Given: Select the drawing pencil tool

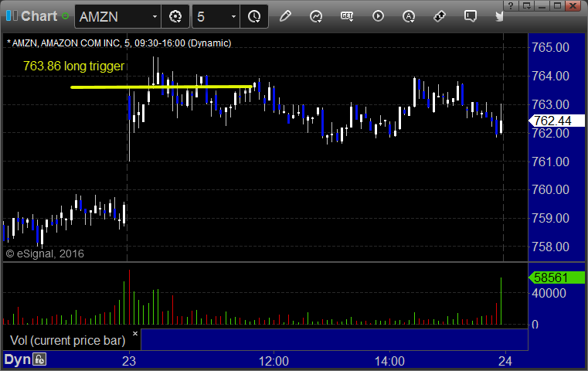Looking at the screenshot, I should pyautogui.click(x=285, y=16).
